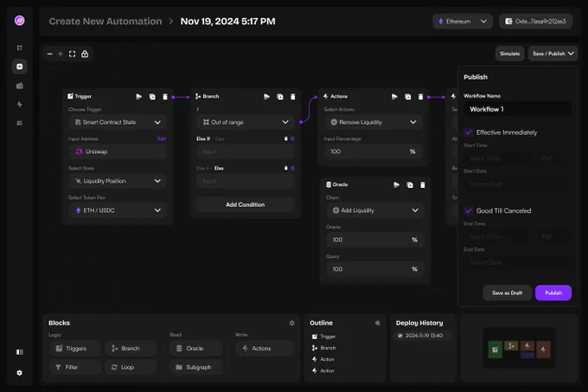588x392 pixels.
Task: Open the briefcase icon in sidebar
Action: (x=20, y=86)
